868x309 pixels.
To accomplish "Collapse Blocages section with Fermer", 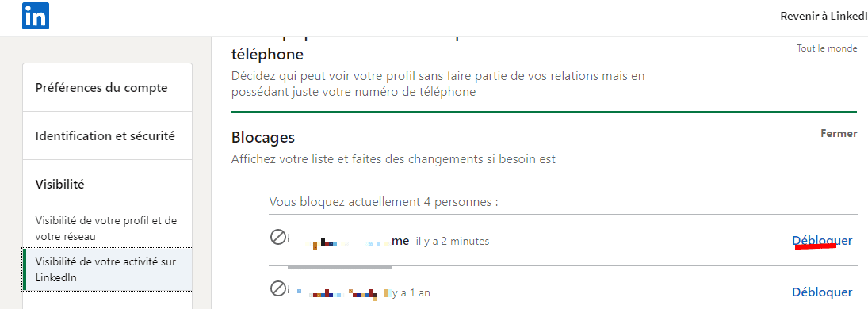I will pos(839,133).
